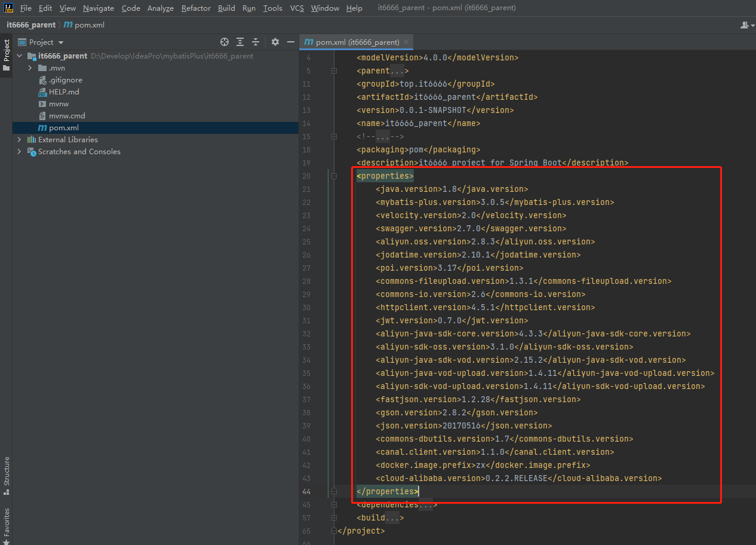Click the locate/scroll-from-source target icon
Screen dimensions: 756x545
pyautogui.click(x=225, y=42)
